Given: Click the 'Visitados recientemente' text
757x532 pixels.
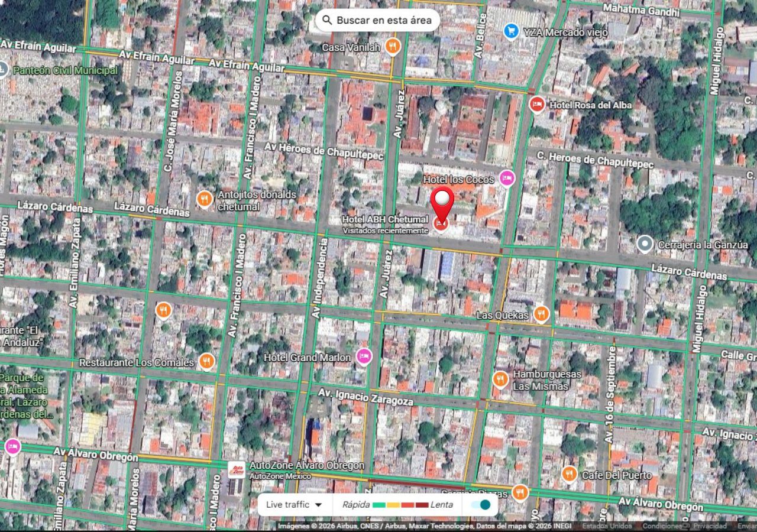Looking at the screenshot, I should (x=385, y=231).
